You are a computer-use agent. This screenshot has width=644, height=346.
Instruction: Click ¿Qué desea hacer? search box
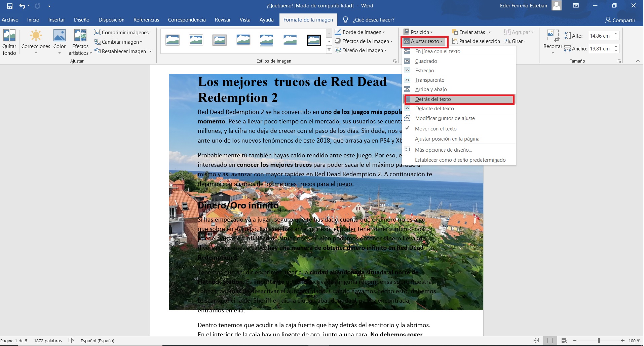(x=369, y=20)
